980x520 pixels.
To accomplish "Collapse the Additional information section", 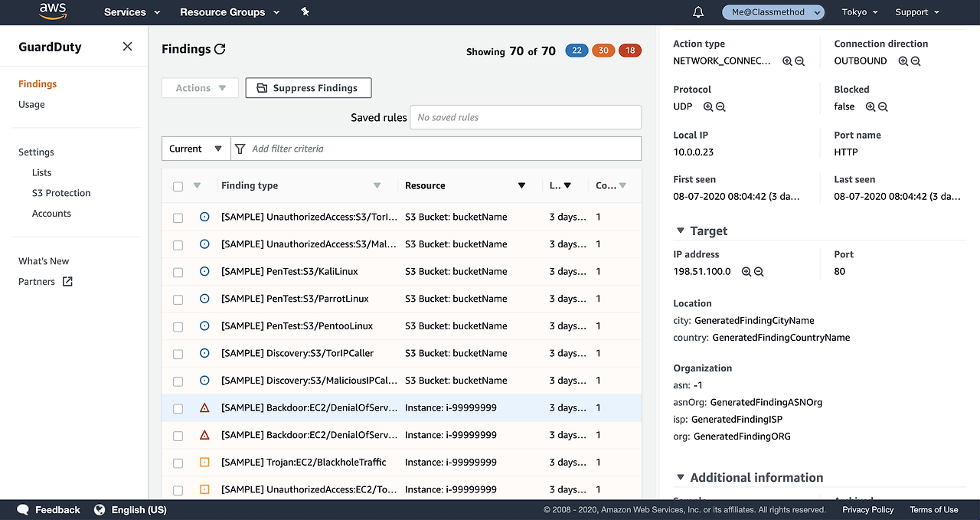I will 680,478.
